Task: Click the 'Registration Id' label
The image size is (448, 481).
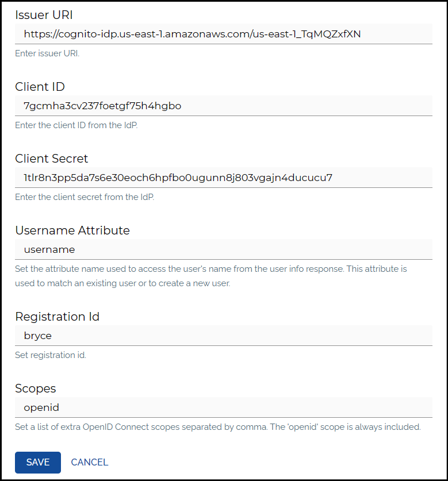Action: coord(57,317)
